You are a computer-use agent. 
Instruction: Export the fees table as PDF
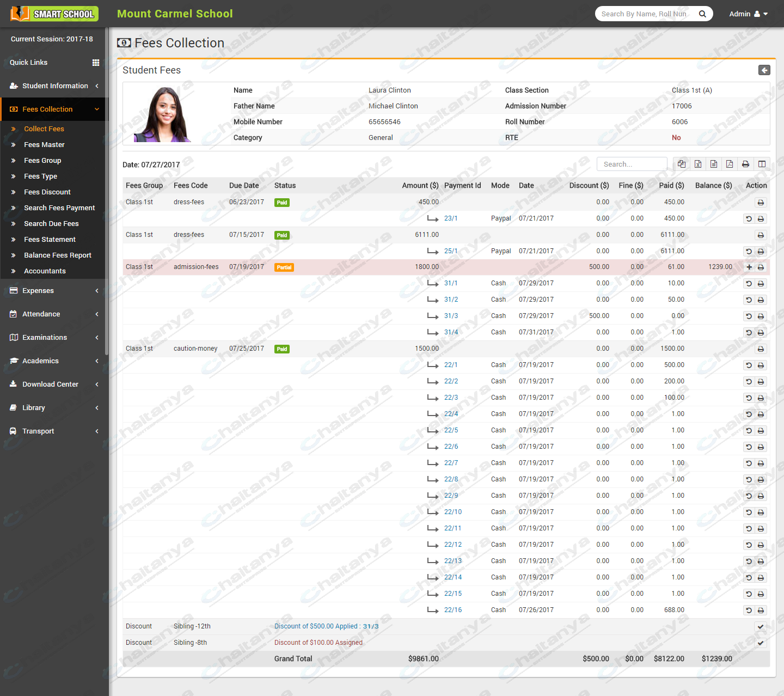click(x=730, y=164)
